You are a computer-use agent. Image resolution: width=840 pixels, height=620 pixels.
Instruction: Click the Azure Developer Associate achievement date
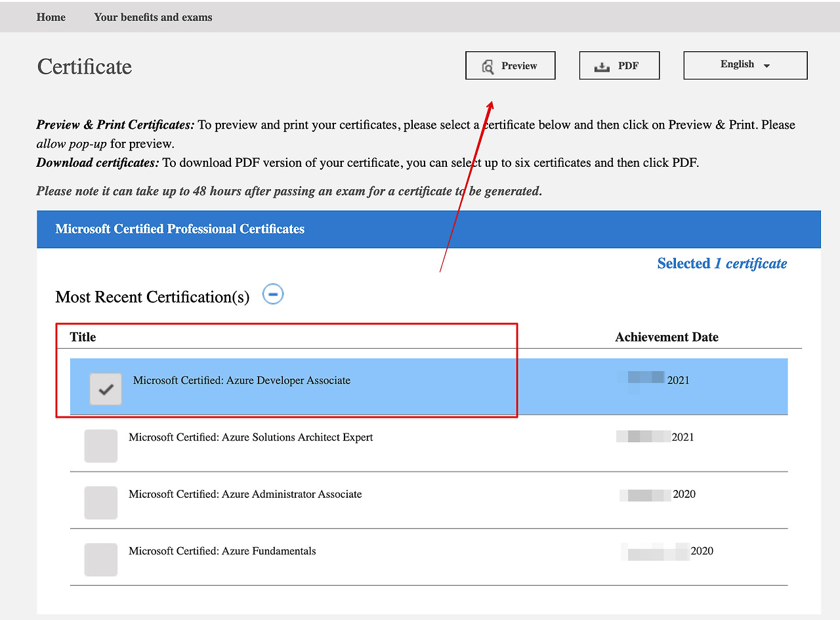pos(655,380)
